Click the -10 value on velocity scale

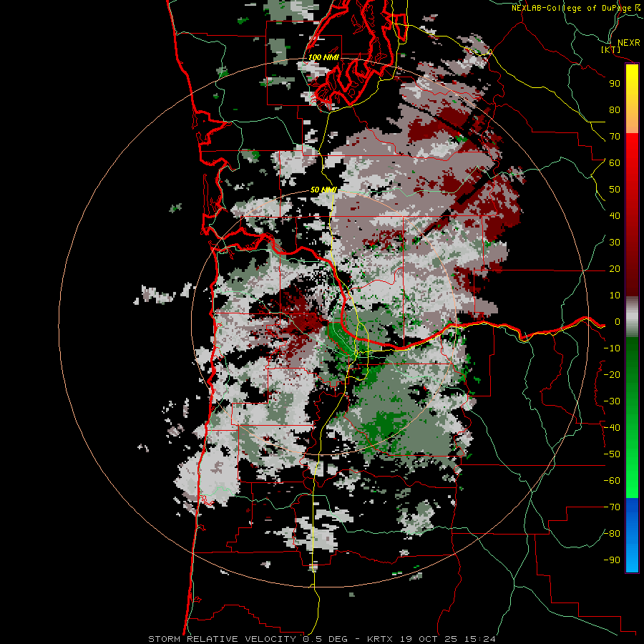click(612, 348)
